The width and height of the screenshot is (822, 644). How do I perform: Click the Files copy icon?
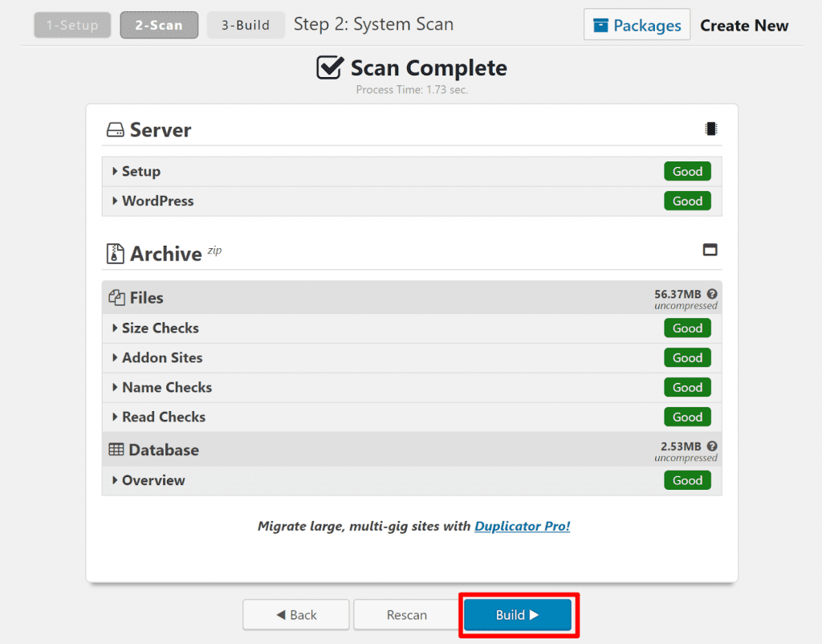pyautogui.click(x=116, y=298)
